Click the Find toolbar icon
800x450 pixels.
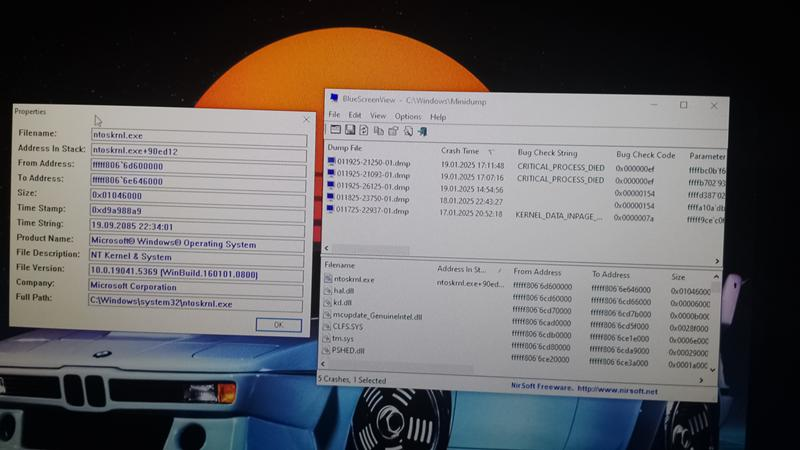[408, 132]
